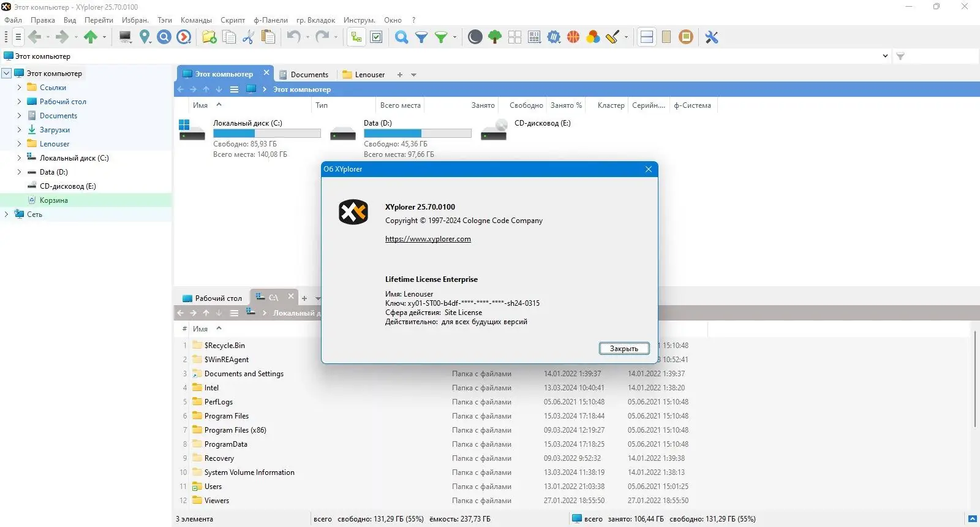Image resolution: width=980 pixels, height=527 pixels.
Task: Click the blue filter funnel icon
Action: (421, 37)
